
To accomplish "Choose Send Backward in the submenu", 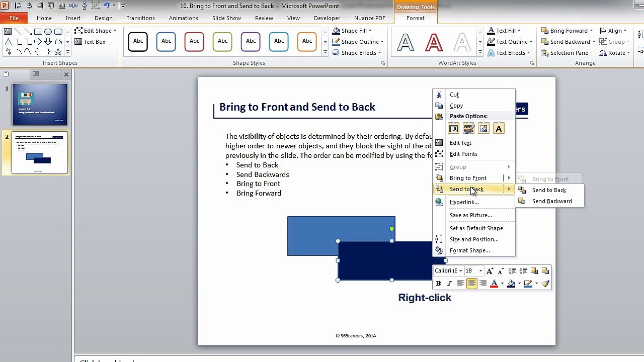I will [x=550, y=201].
